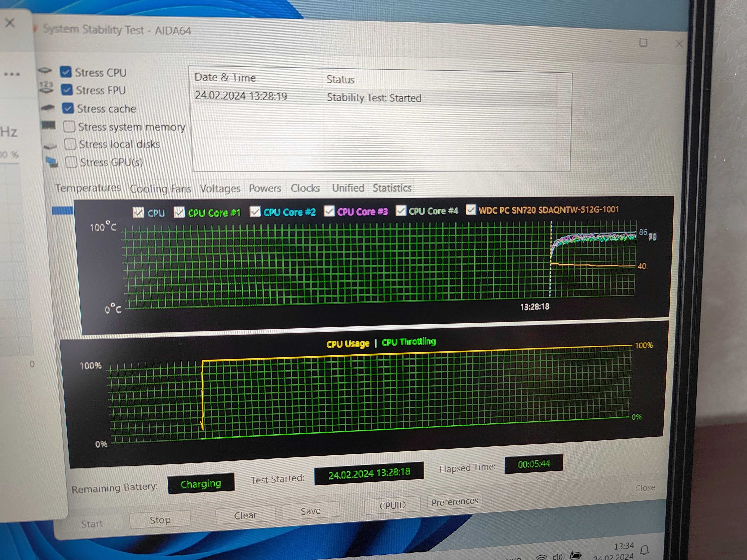This screenshot has height=560, width=747.
Task: Maximize the AIDA64 stability test window
Action: click(x=643, y=43)
